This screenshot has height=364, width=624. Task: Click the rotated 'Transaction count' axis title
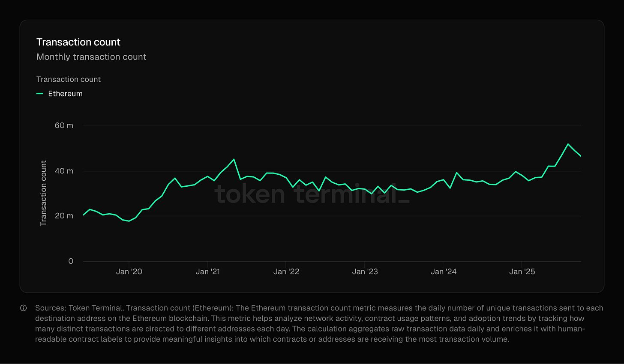(43, 193)
